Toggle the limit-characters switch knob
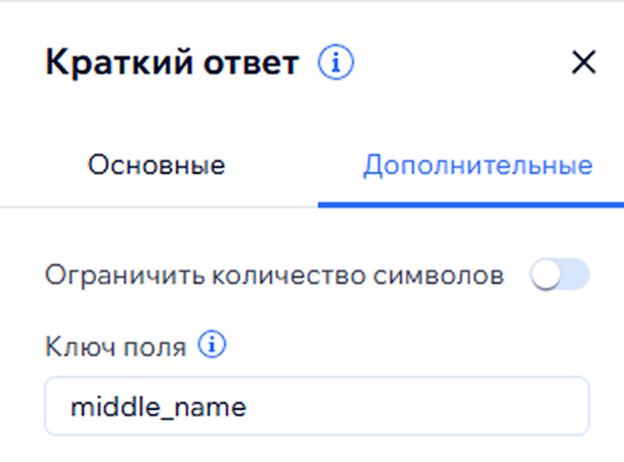This screenshot has height=462, width=624. pyautogui.click(x=547, y=276)
